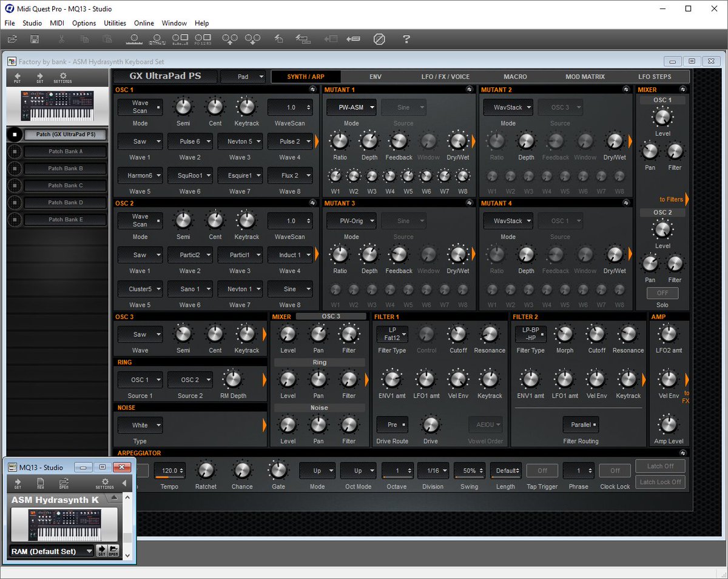Open the Utilities menu

tap(115, 23)
